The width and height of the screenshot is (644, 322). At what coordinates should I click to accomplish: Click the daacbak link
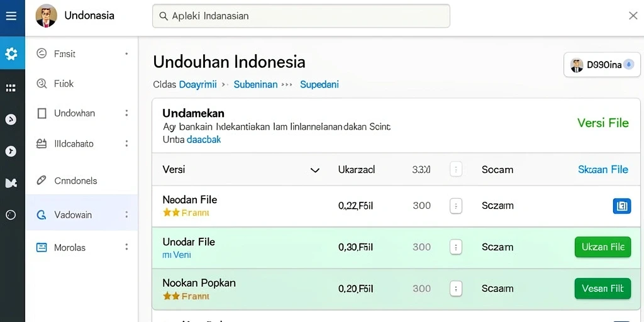(x=204, y=139)
